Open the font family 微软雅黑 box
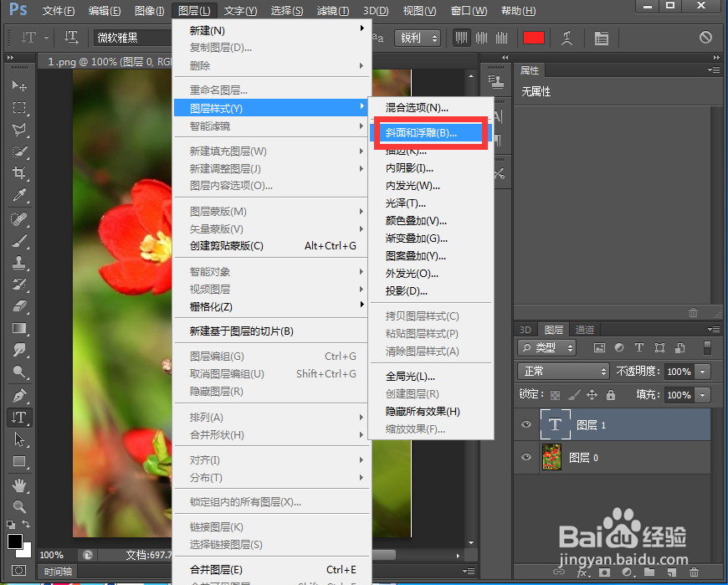Screen dimensions: 728x585 click(x=133, y=38)
